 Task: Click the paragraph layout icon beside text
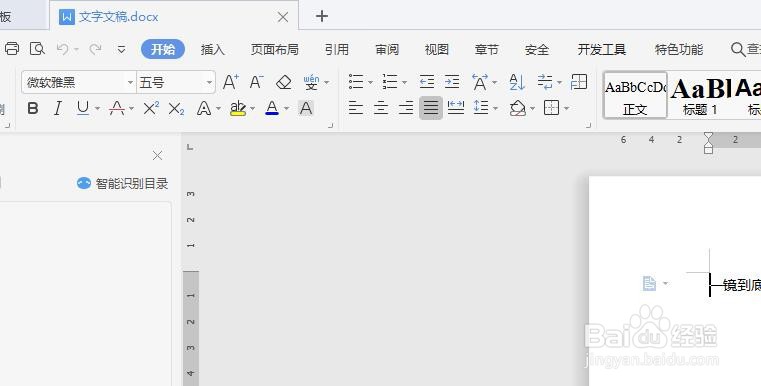pyautogui.click(x=649, y=283)
